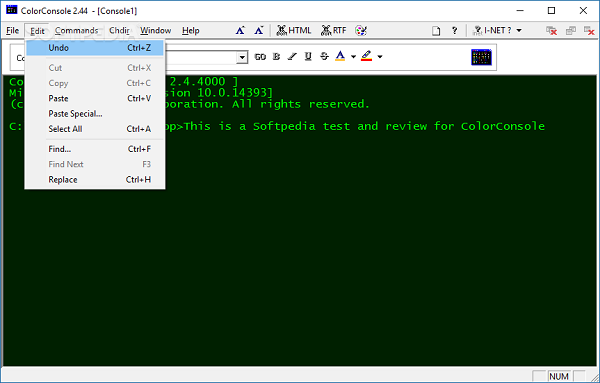Open a new blank console page icon

(436, 31)
